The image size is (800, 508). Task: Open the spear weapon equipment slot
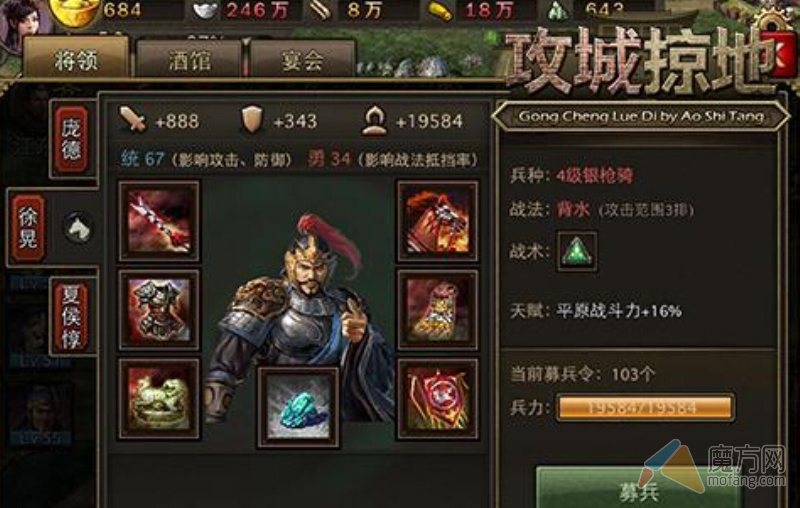(159, 221)
